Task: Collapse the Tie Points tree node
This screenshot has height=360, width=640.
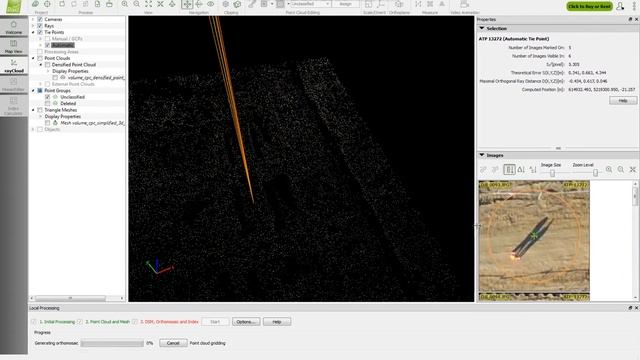Action: pos(33,32)
